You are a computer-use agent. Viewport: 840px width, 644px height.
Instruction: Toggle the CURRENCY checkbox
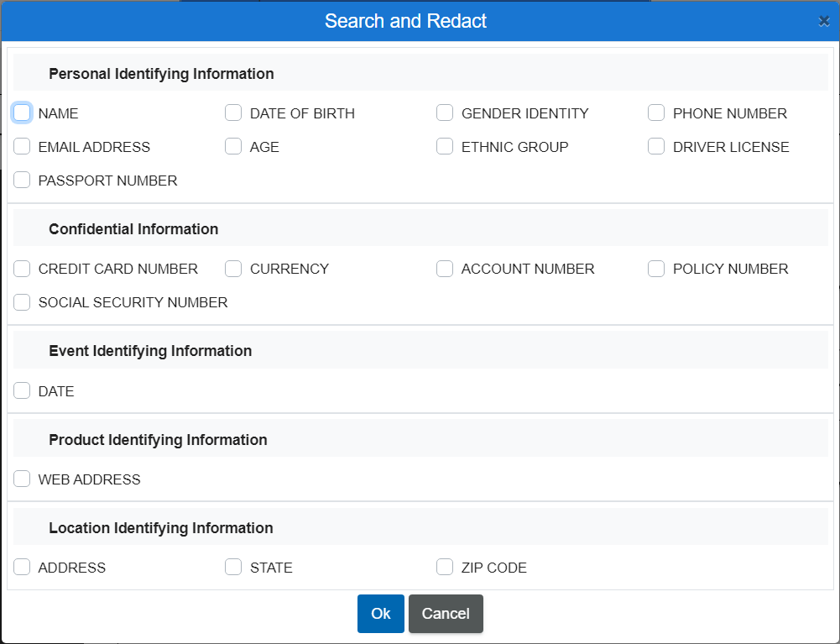coord(233,269)
